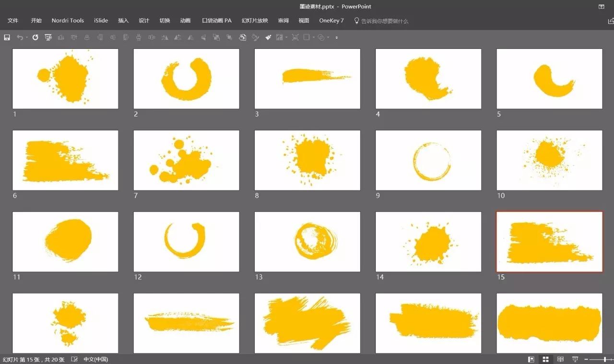
Task: Select slide 9 thin ring thumbnail
Action: 428,160
